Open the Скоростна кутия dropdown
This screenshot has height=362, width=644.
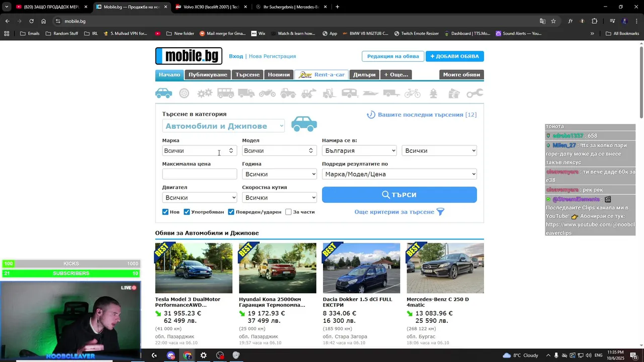[279, 198]
